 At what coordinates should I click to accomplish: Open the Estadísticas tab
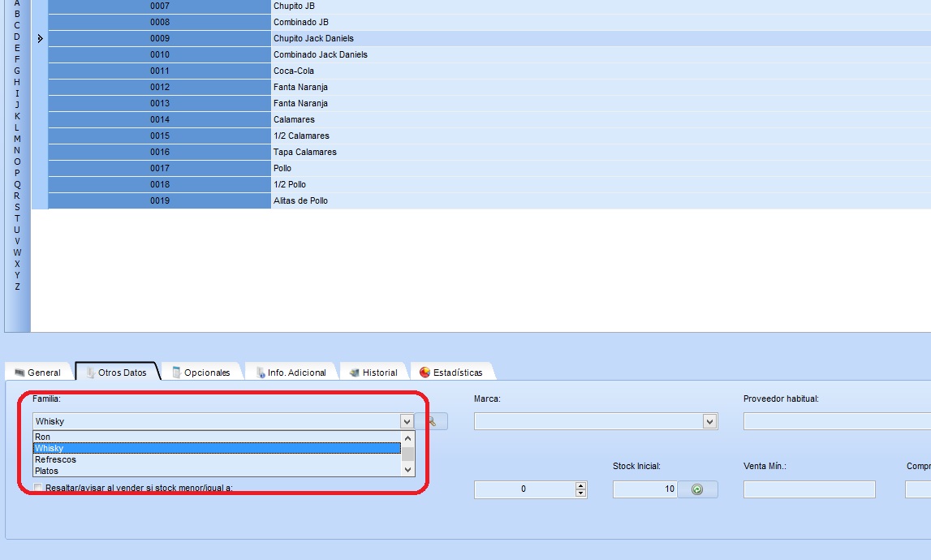[x=451, y=373]
